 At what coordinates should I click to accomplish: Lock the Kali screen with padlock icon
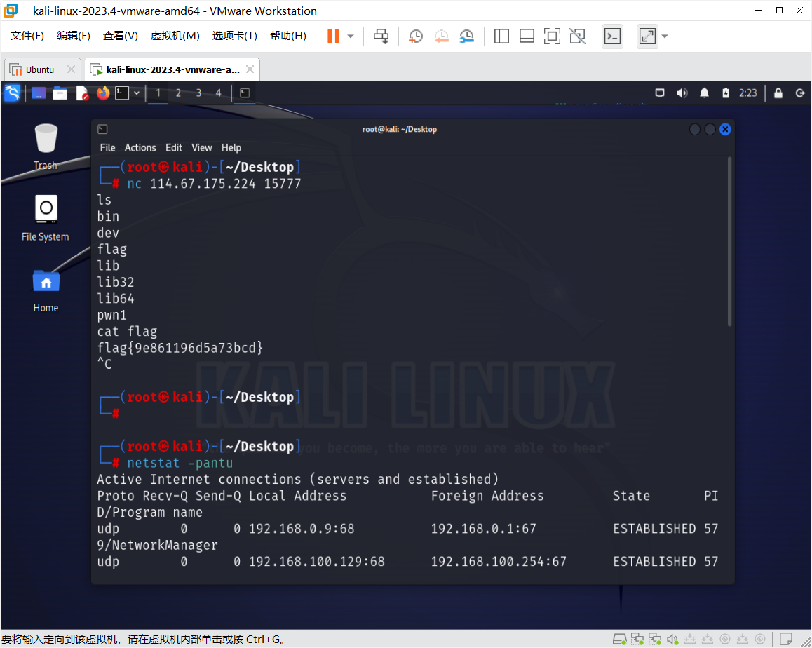point(778,93)
